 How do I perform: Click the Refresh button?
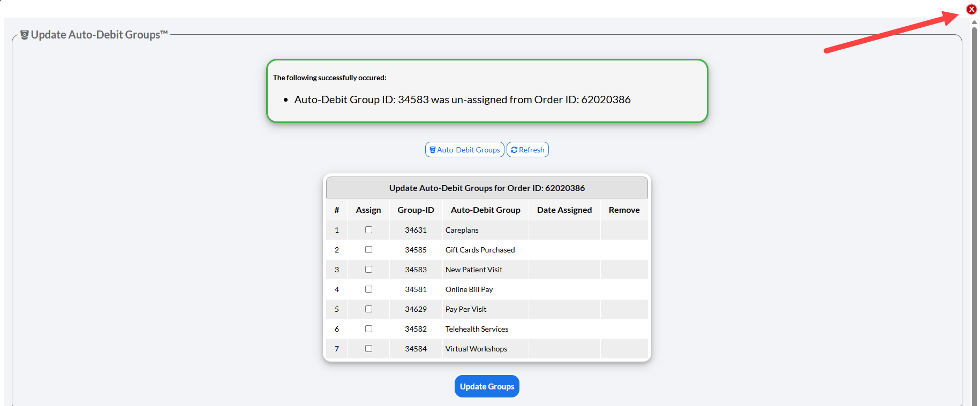(527, 150)
